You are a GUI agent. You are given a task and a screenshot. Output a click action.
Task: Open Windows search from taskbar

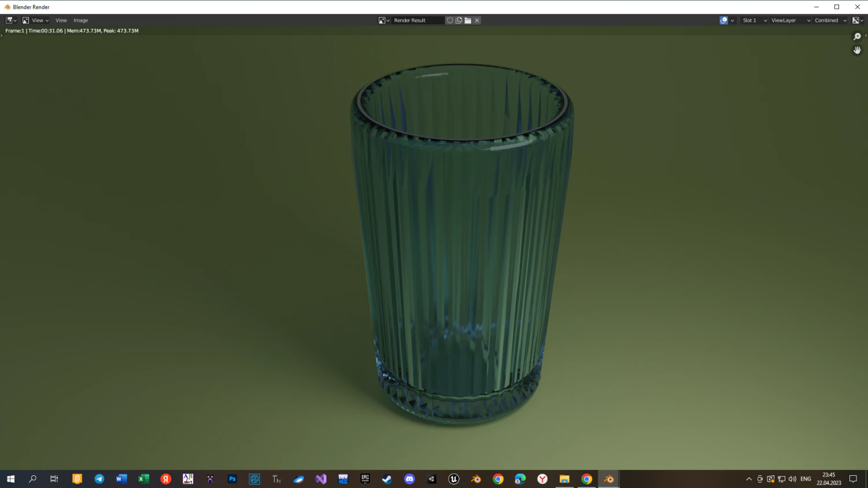point(32,479)
